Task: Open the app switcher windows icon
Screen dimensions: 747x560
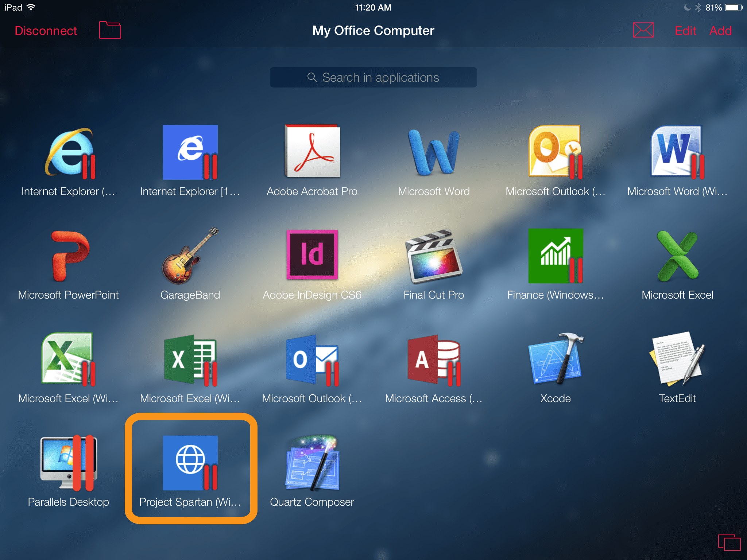Action: click(729, 542)
